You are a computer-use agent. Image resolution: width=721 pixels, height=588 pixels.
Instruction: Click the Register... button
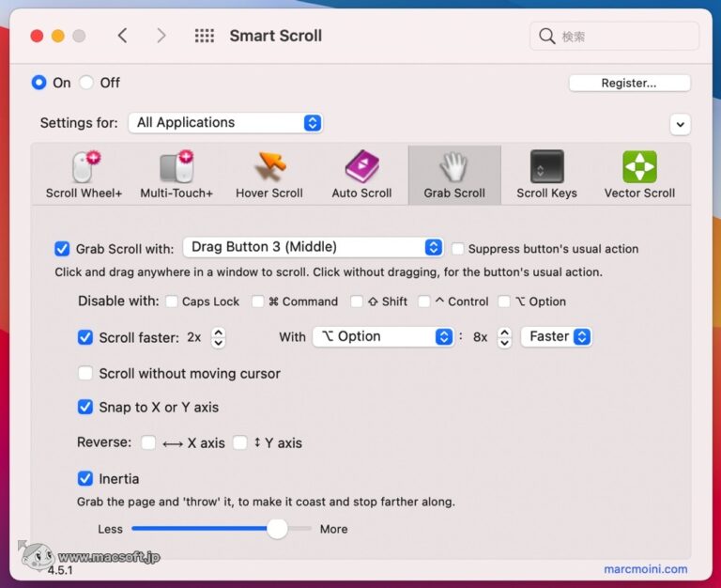[x=630, y=84]
